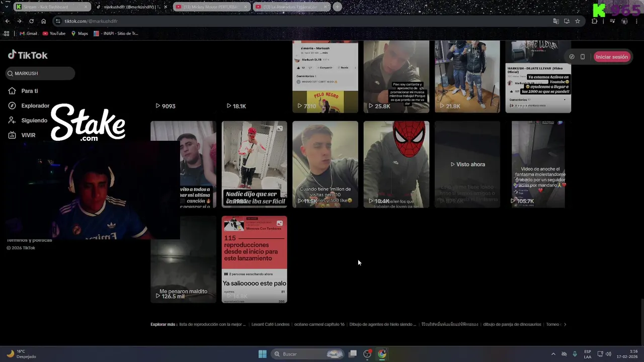Image resolution: width=644 pixels, height=362 pixels.
Task: Click the Iniciar sesión button
Action: tap(612, 57)
